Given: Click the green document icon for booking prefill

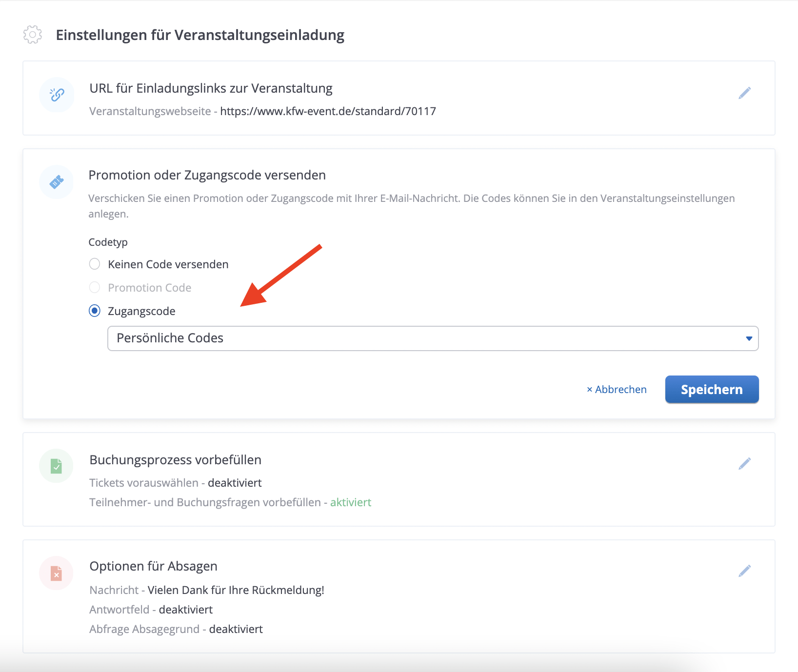Looking at the screenshot, I should (x=57, y=466).
